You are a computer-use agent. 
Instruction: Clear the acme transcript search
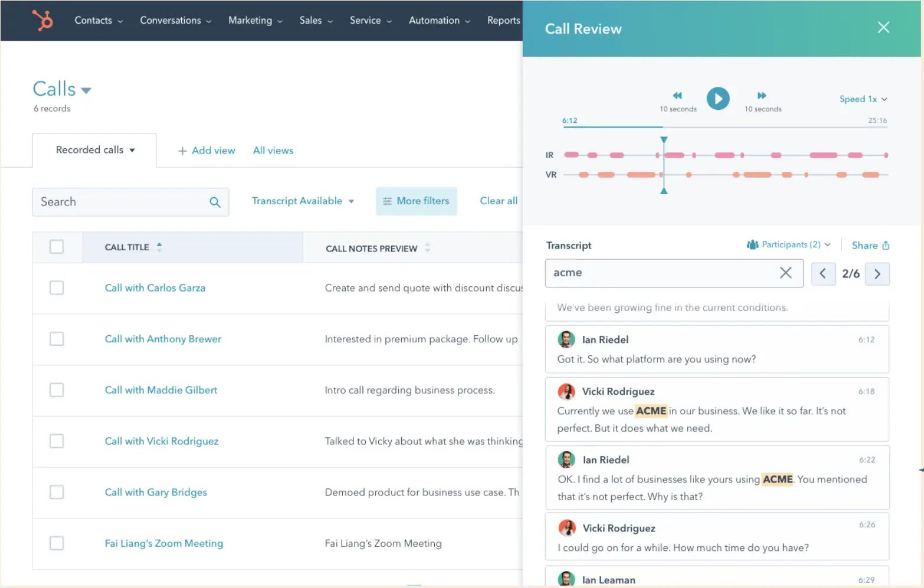[785, 273]
